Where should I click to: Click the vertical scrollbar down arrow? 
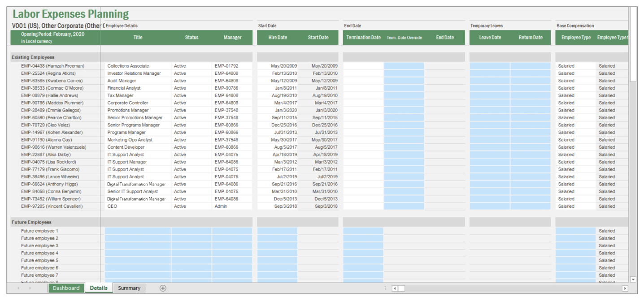point(633,279)
